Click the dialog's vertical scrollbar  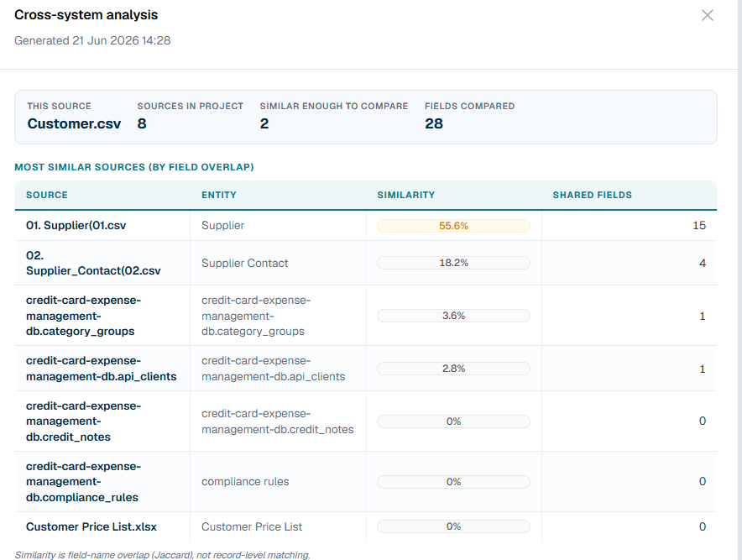(x=739, y=280)
